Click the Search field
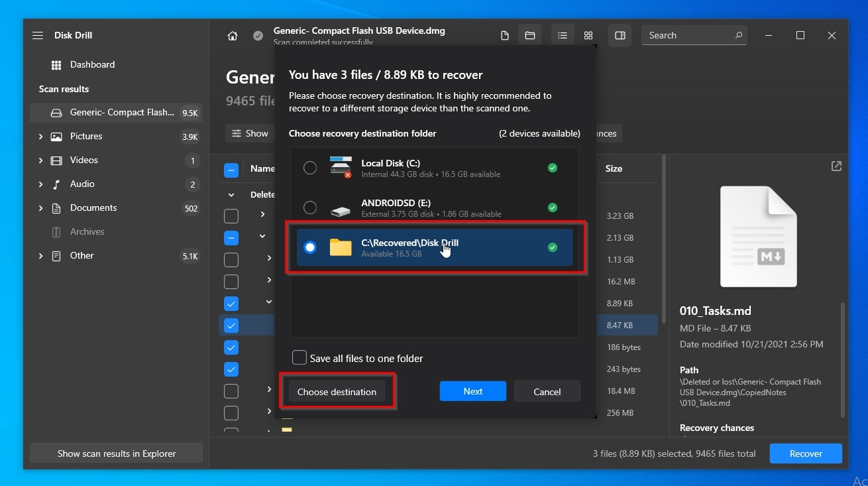Viewport: 868px width, 486px height. point(694,36)
